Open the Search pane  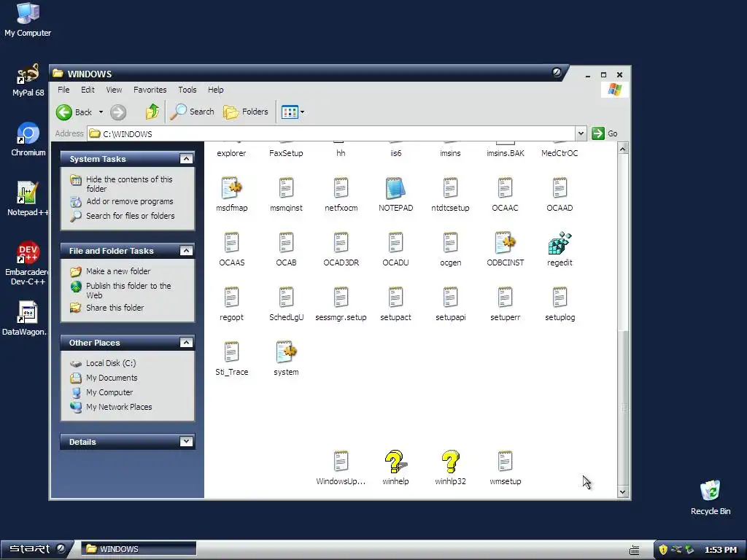[192, 112]
